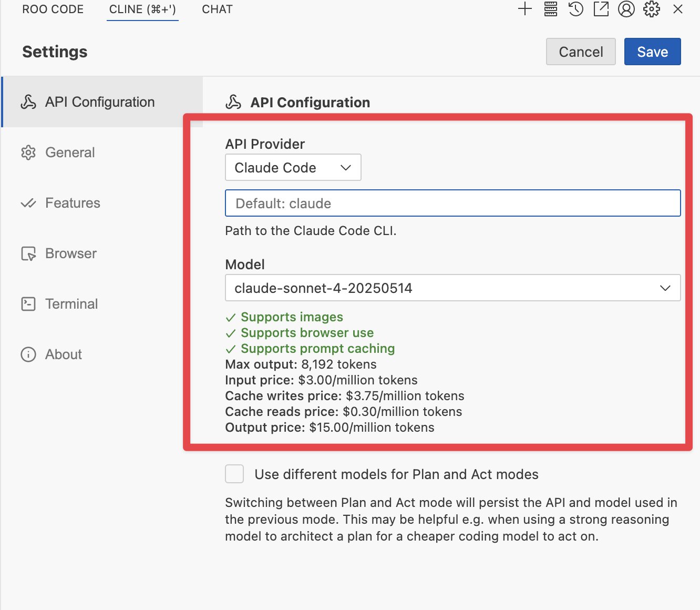Select the CLINE tab
Viewport: 700px width, 610px height.
pyautogui.click(x=142, y=9)
